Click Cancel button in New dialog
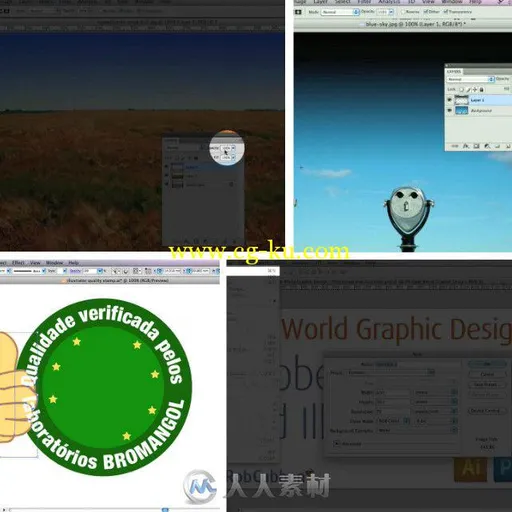The image size is (512, 512). 487,374
